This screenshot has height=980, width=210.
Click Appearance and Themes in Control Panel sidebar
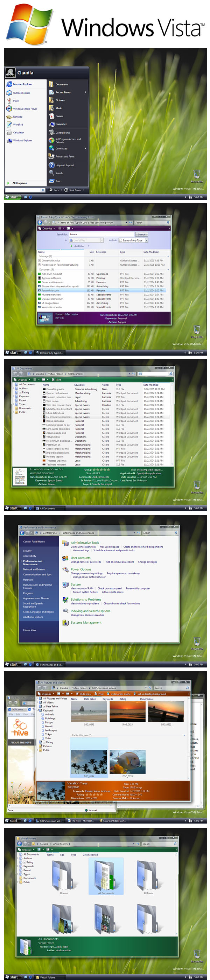(36, 598)
